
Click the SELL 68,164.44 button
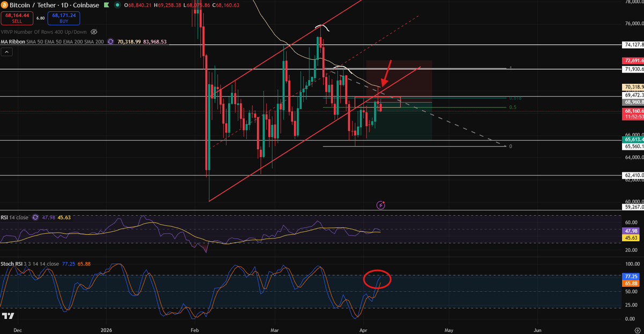coord(17,19)
